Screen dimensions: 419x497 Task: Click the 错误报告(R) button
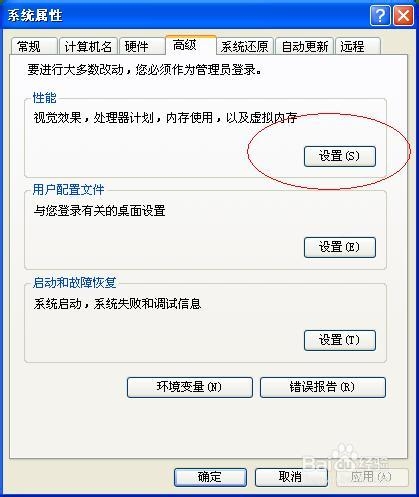(323, 387)
